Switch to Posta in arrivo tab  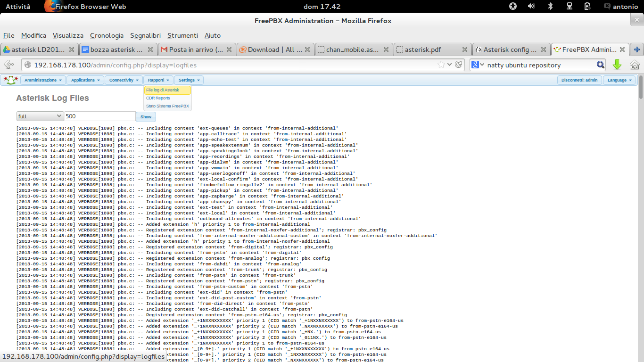point(197,49)
